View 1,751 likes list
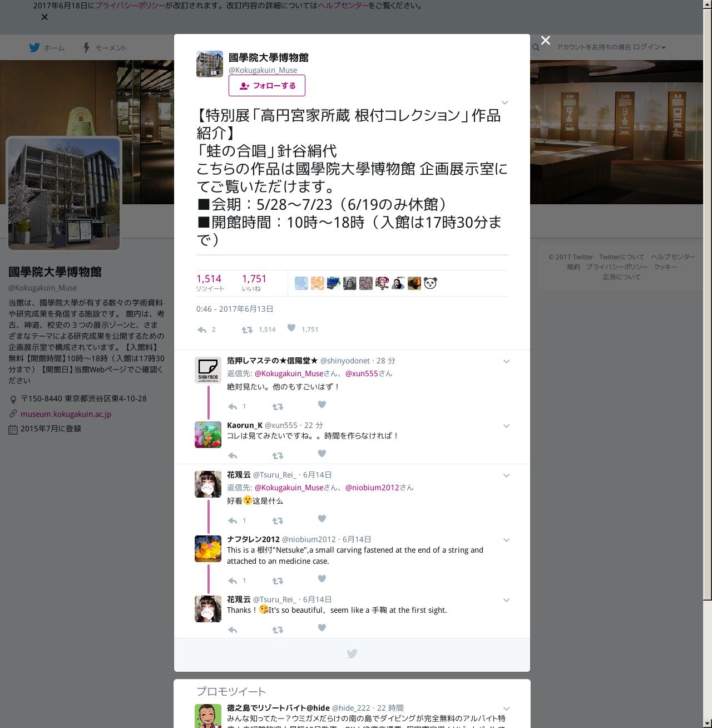Viewport: 712px width, 728px height. pyautogui.click(x=254, y=283)
